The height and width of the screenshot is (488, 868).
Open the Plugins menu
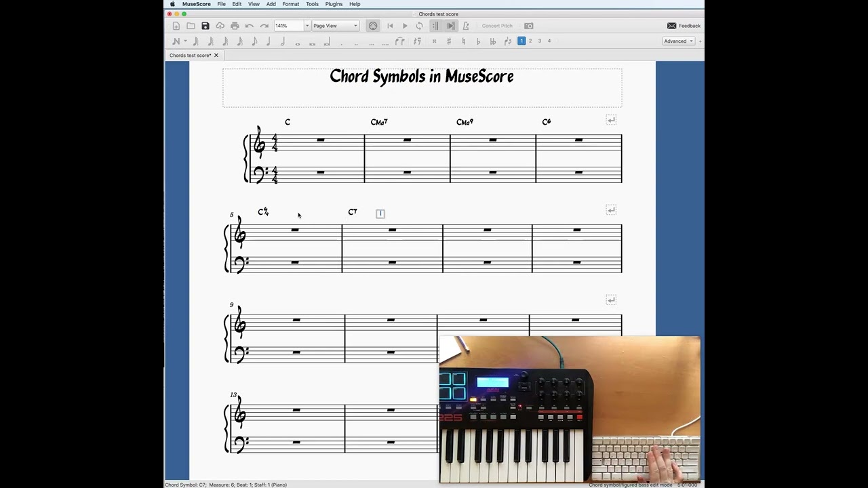pos(334,4)
